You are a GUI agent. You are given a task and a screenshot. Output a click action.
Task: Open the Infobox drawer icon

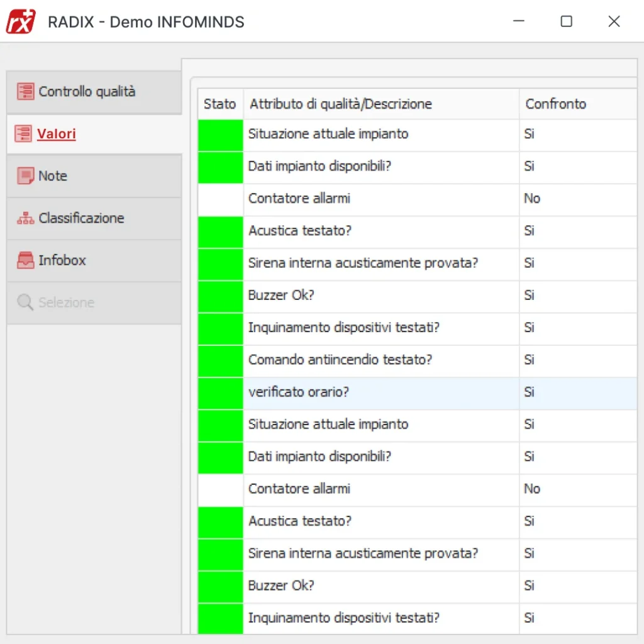tap(25, 260)
